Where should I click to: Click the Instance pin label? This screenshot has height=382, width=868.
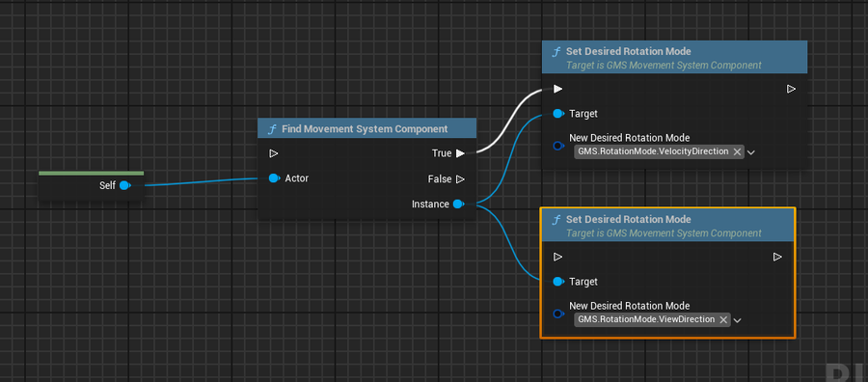[x=430, y=205]
